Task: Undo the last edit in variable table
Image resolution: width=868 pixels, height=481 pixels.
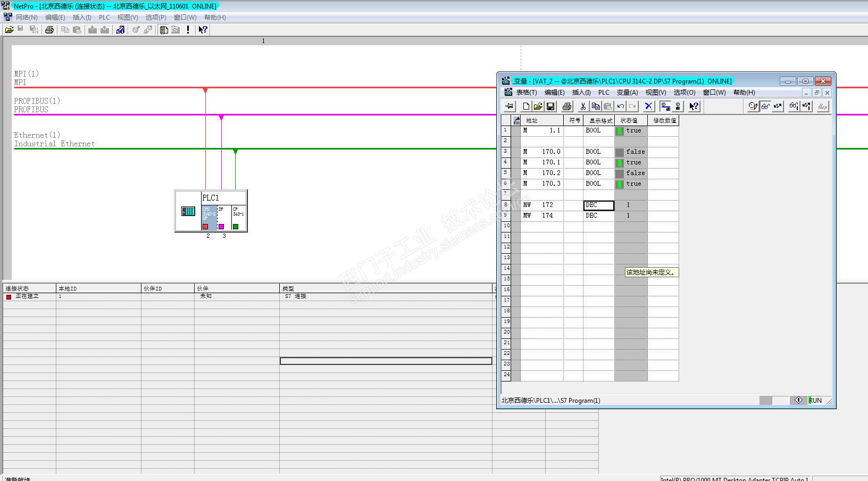Action: (620, 106)
